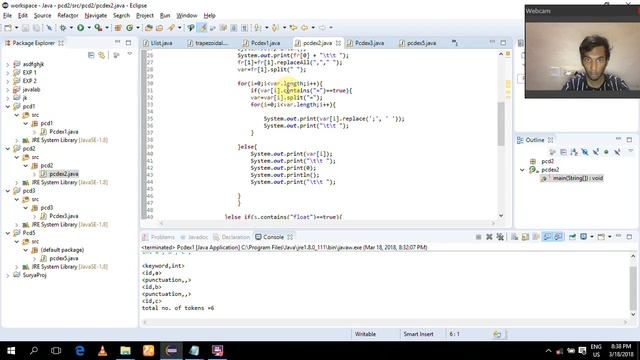Select main(String[]) method in Outline
This screenshot has width=640, height=360.
tap(577, 178)
